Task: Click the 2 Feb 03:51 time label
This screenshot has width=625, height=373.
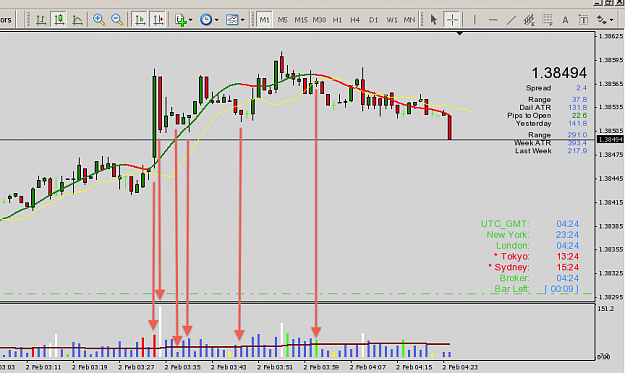Action: coord(275,367)
